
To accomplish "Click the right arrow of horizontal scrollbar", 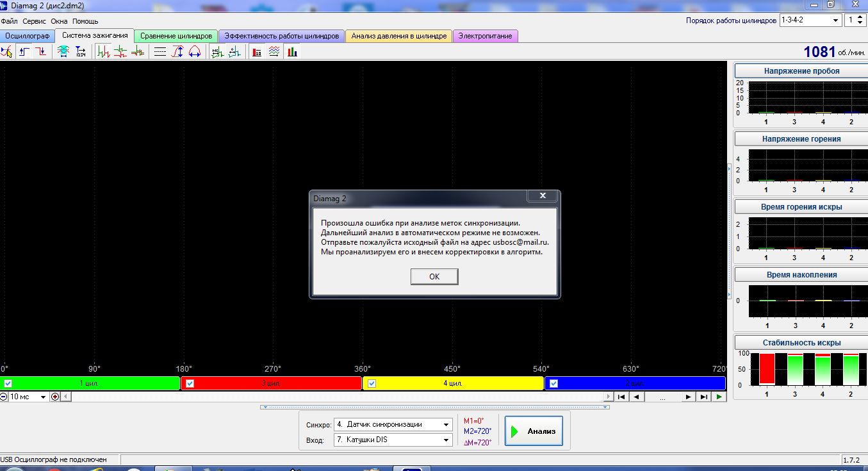I will point(608,397).
